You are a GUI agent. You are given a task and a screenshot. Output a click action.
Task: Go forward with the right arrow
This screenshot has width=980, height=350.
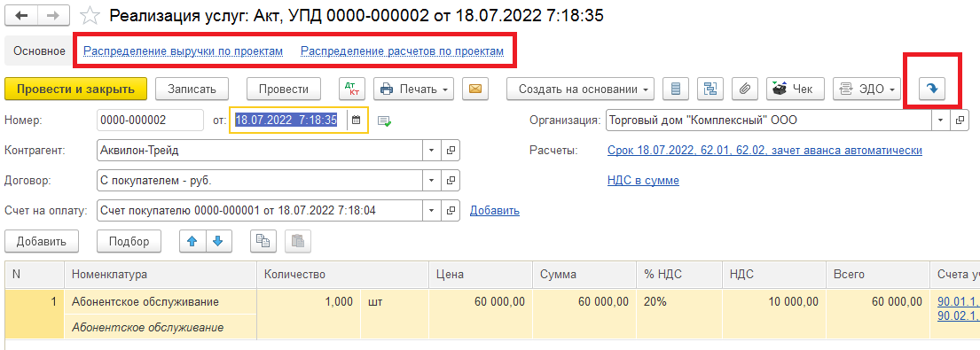pos(54,16)
